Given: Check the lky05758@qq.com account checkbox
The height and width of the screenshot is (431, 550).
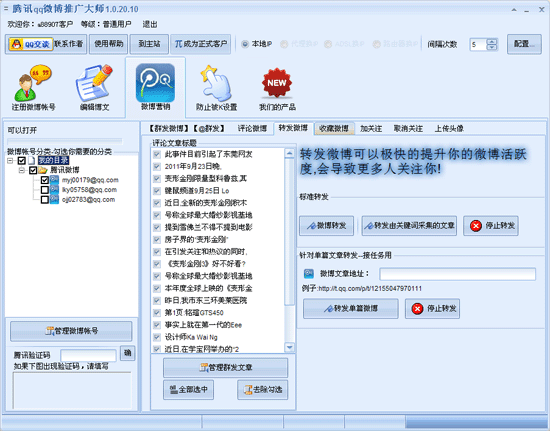Looking at the screenshot, I should (45, 190).
